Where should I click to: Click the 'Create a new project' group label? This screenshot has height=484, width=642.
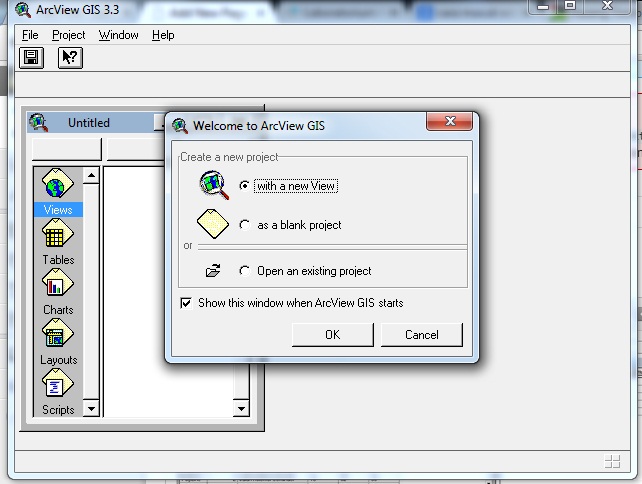(x=229, y=157)
